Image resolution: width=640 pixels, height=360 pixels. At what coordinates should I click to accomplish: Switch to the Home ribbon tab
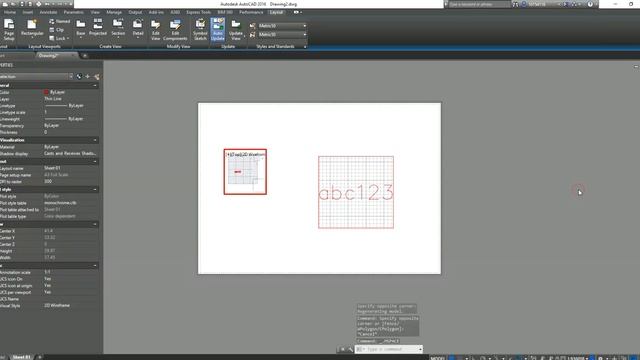click(10, 12)
